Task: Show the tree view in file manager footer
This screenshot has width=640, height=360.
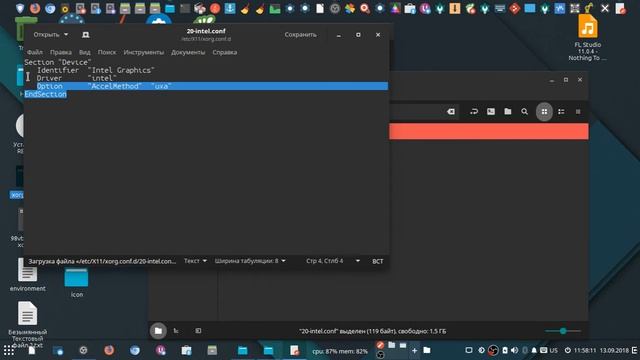Action: click(176, 331)
